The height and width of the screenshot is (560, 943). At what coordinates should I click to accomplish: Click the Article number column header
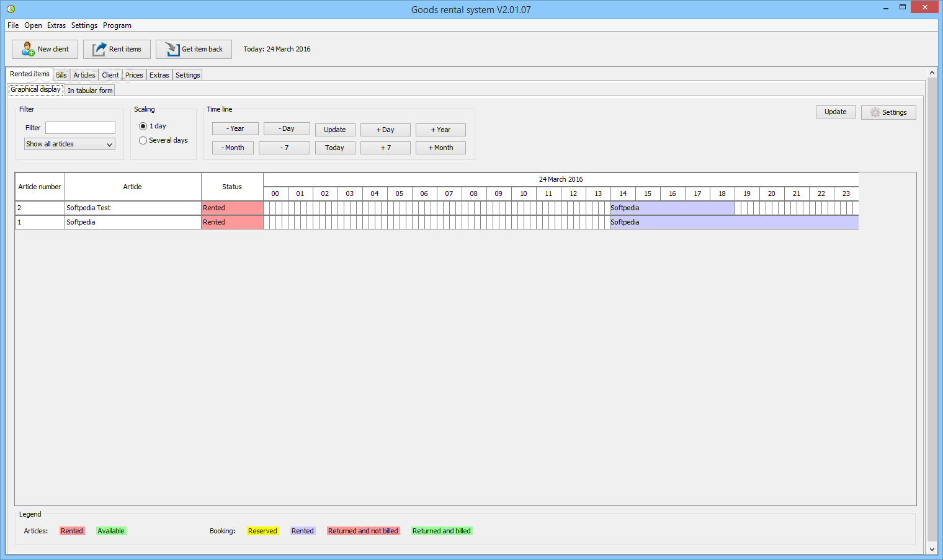coord(40,187)
